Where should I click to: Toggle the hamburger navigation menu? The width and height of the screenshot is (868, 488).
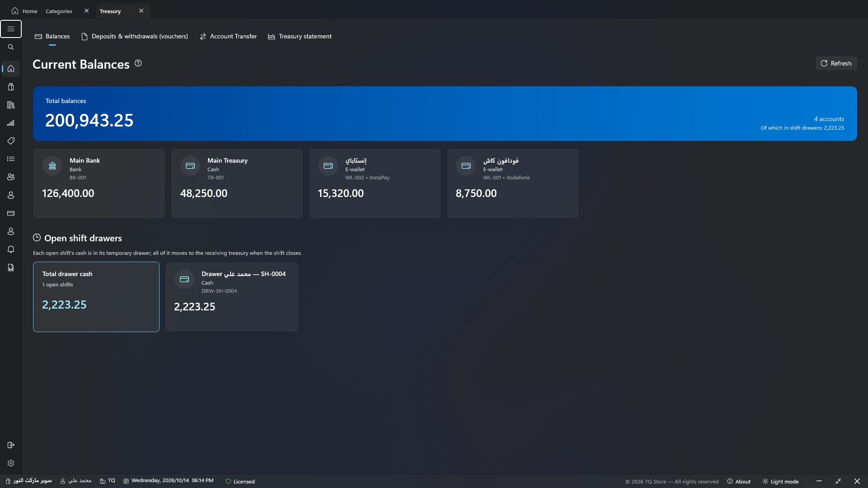[x=11, y=29]
